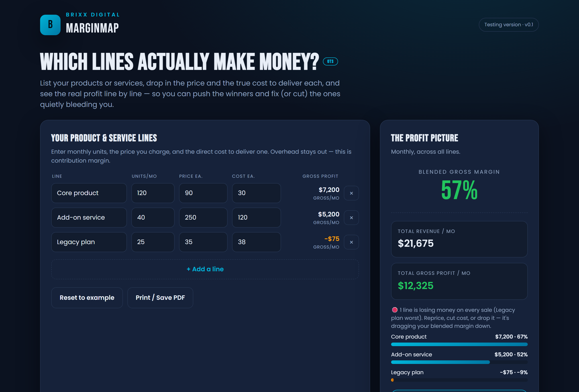This screenshot has width=579, height=392.
Task: Delete the Legacy plan line
Action: pos(351,242)
